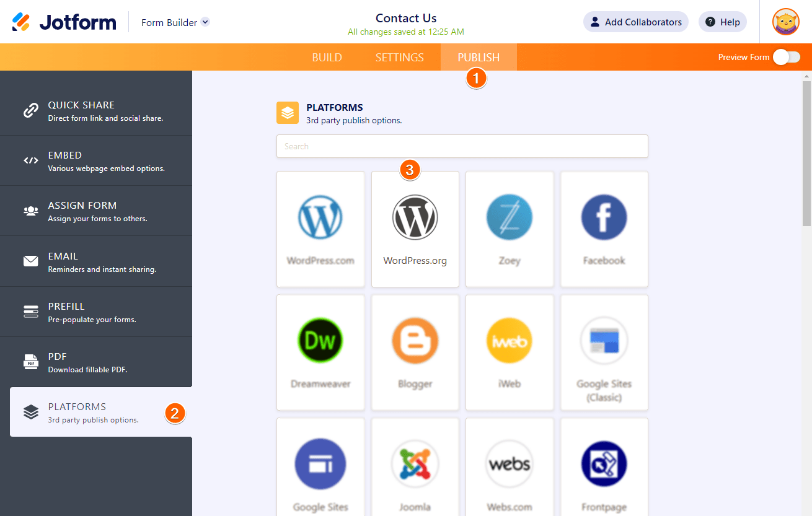Screen dimensions: 812x516
Task: Choose the Webs.com platform
Action: 510,467
